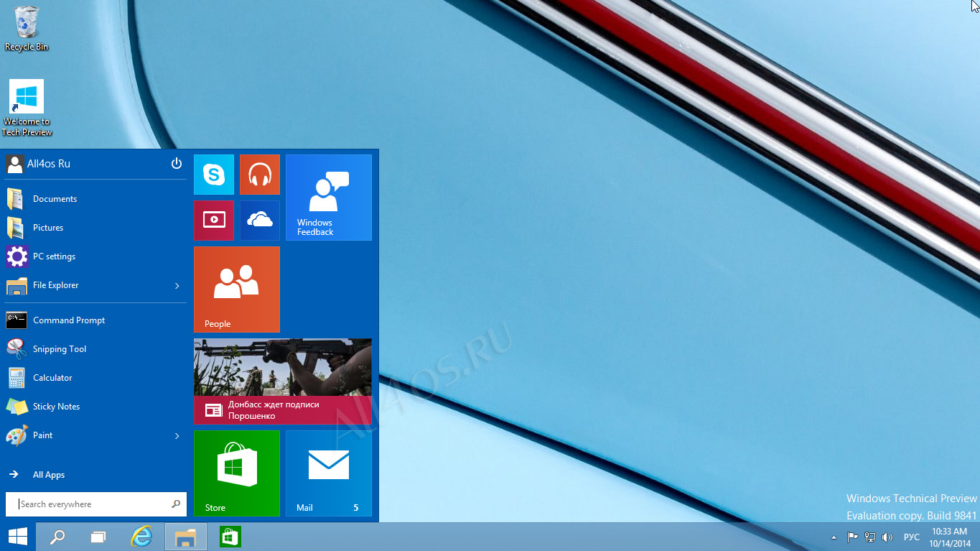Viewport: 980px width, 551px height.
Task: Select Welcome to Tech Preview shortcut
Action: tap(27, 108)
